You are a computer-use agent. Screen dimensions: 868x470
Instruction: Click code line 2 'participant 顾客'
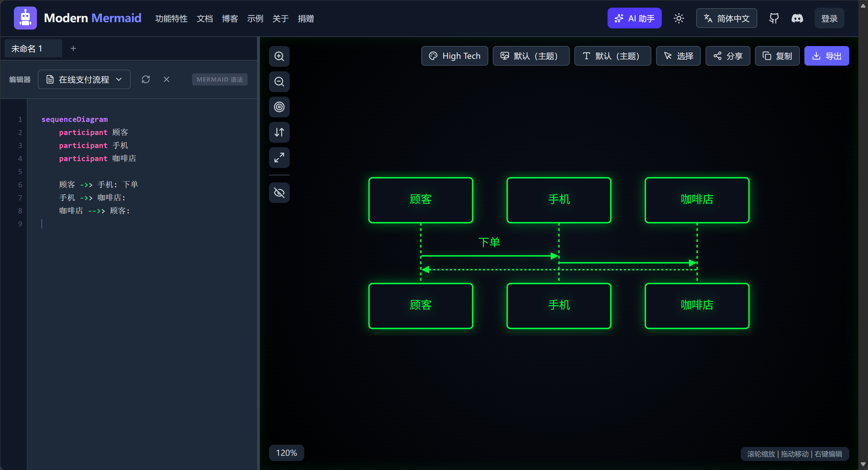(94, 132)
